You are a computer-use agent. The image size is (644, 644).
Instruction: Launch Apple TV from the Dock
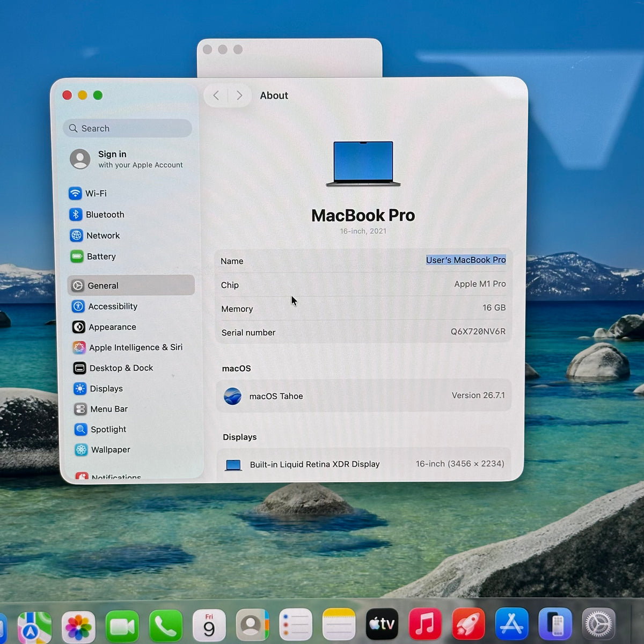pyautogui.click(x=382, y=624)
